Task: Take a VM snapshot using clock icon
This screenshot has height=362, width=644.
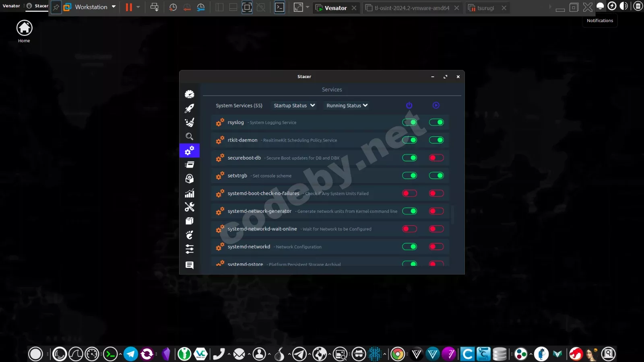Action: (173, 7)
